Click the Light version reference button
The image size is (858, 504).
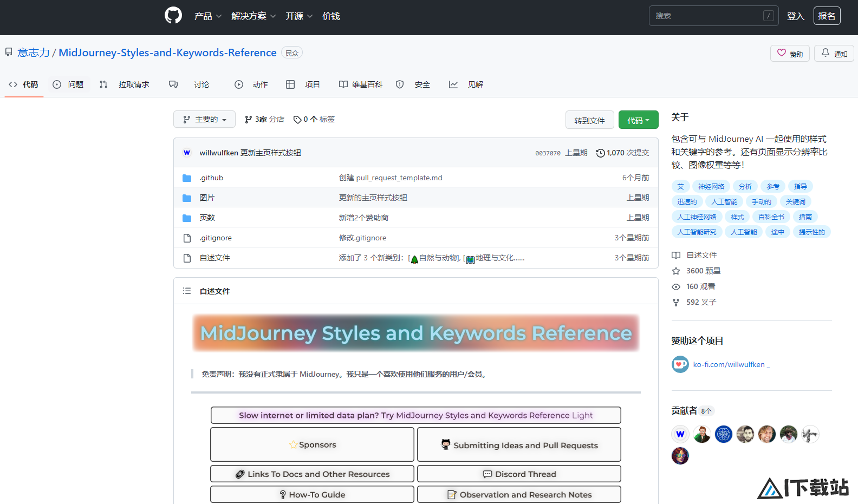415,415
